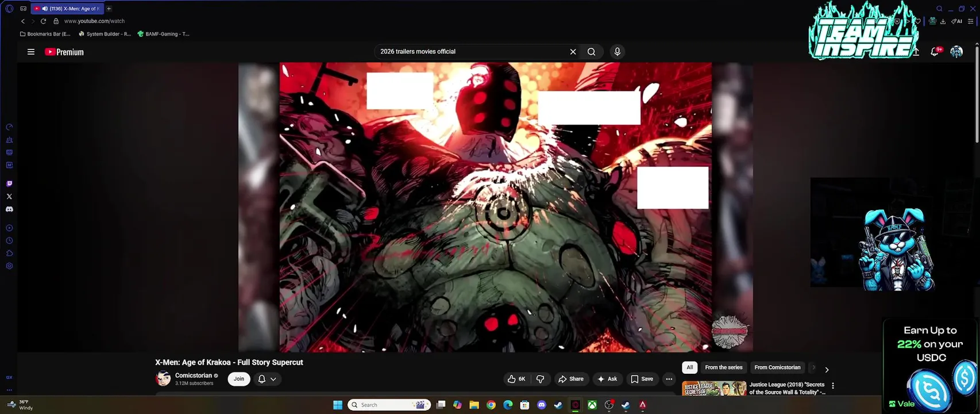Click the heart bookmark icon in the toolbar
The height and width of the screenshot is (414, 980).
pyautogui.click(x=918, y=21)
